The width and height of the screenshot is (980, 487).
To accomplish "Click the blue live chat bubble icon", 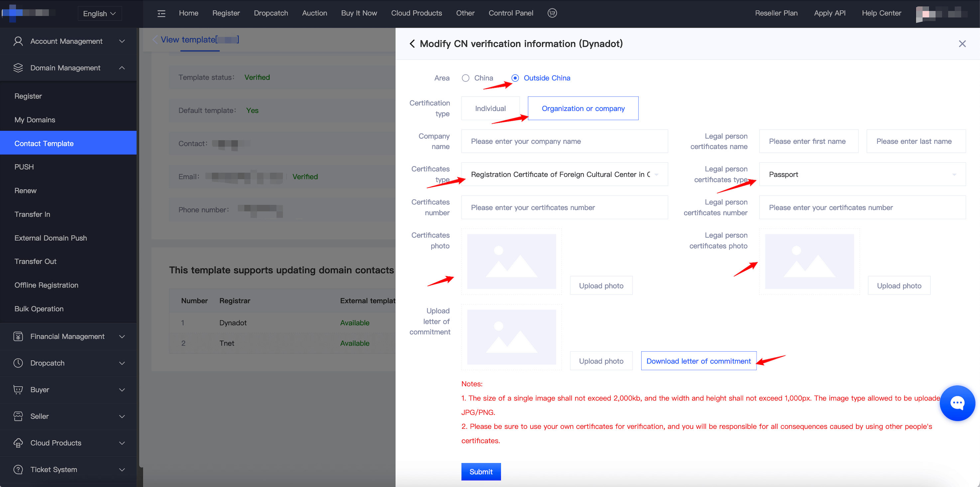I will [957, 403].
